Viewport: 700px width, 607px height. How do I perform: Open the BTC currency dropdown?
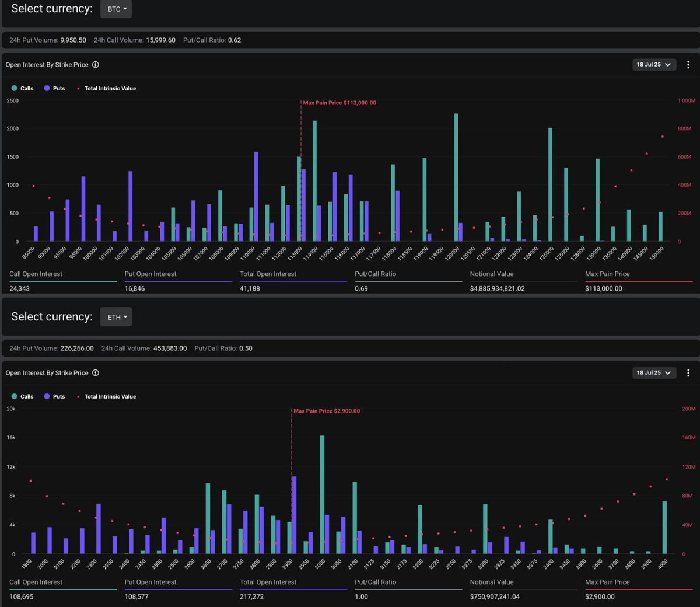pyautogui.click(x=116, y=9)
